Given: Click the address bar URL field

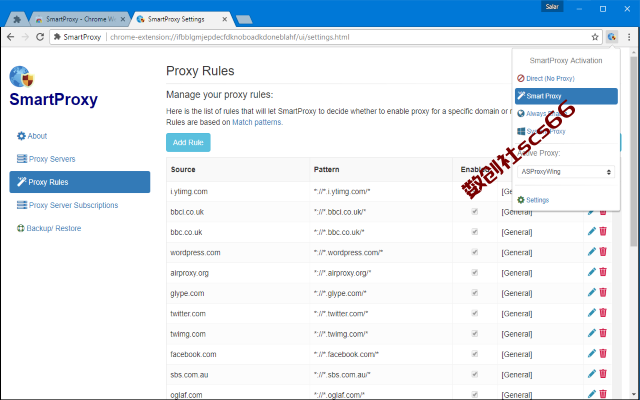Looking at the screenshot, I should pos(327,37).
